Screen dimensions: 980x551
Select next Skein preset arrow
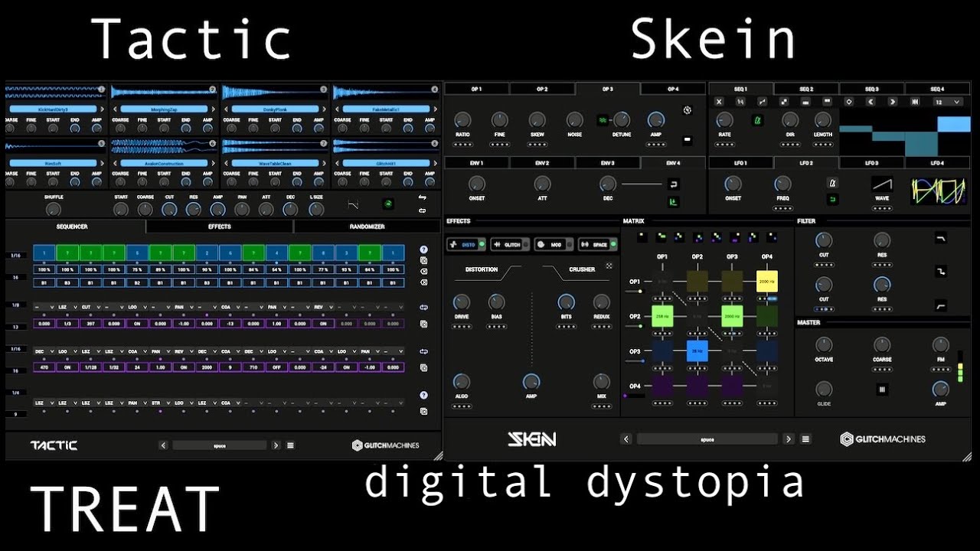[x=789, y=439]
